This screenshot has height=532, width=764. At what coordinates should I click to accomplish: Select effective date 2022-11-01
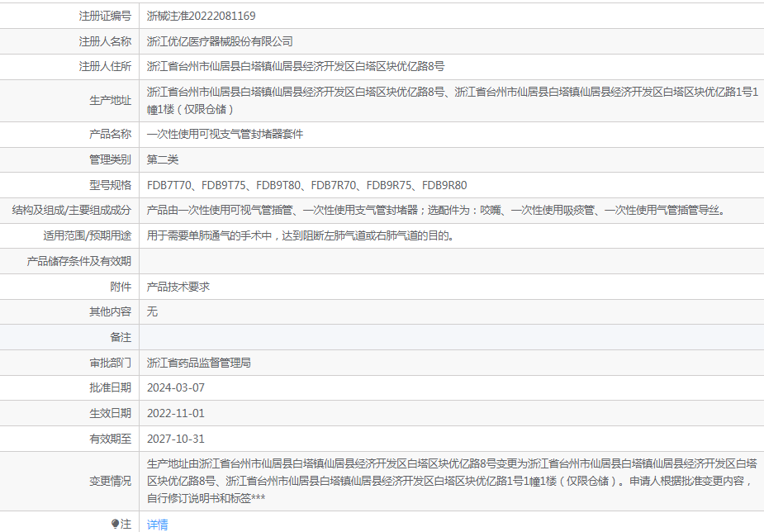pos(176,413)
